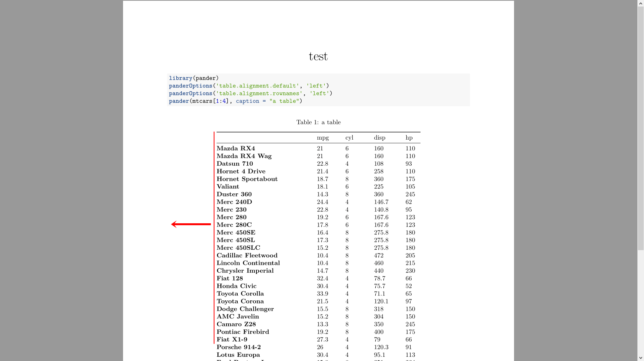Click the scrollbar up arrow
This screenshot has width=644, height=361.
(x=641, y=3)
